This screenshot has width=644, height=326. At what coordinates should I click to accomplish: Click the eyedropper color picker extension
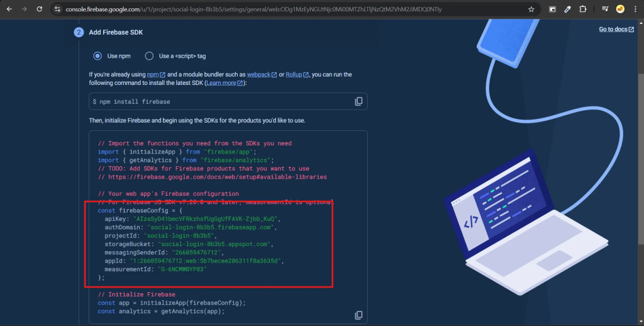(x=567, y=9)
